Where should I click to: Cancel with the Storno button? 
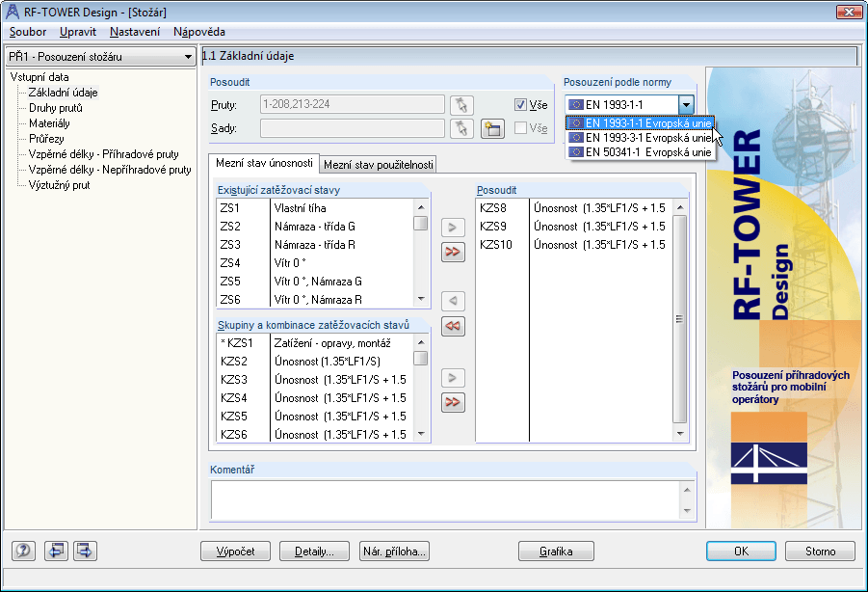[x=821, y=551]
